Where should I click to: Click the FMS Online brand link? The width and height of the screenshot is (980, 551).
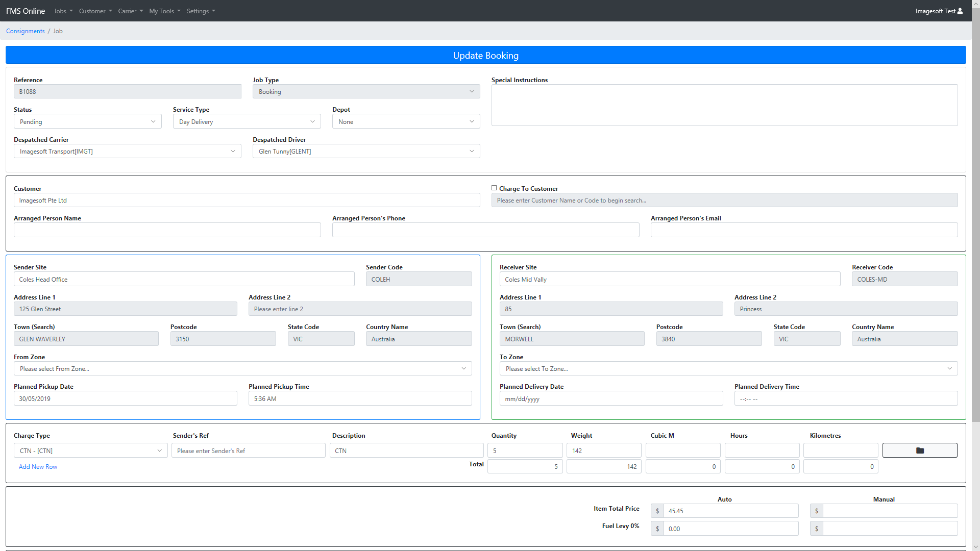pyautogui.click(x=26, y=11)
